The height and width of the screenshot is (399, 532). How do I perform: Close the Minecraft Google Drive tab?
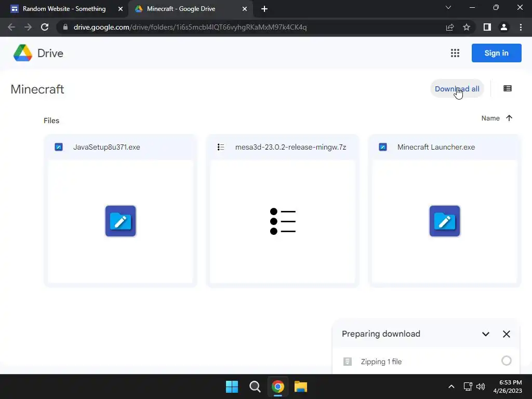pyautogui.click(x=244, y=9)
